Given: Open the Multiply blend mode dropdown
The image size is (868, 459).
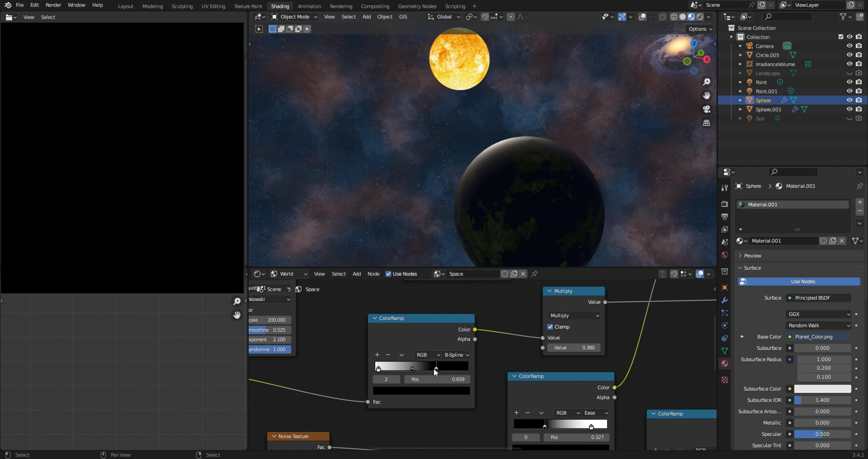Looking at the screenshot, I should 573,315.
